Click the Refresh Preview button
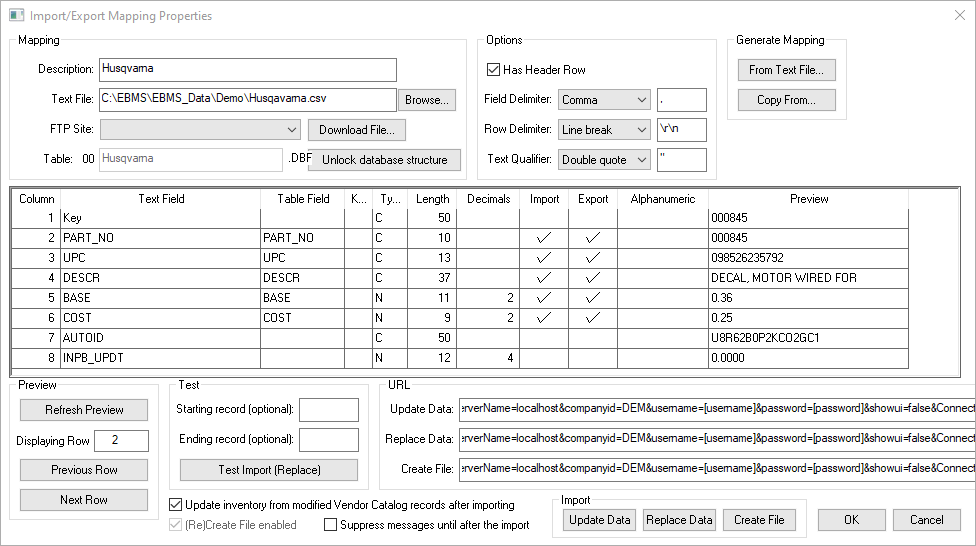Image resolution: width=976 pixels, height=546 pixels. [x=84, y=410]
